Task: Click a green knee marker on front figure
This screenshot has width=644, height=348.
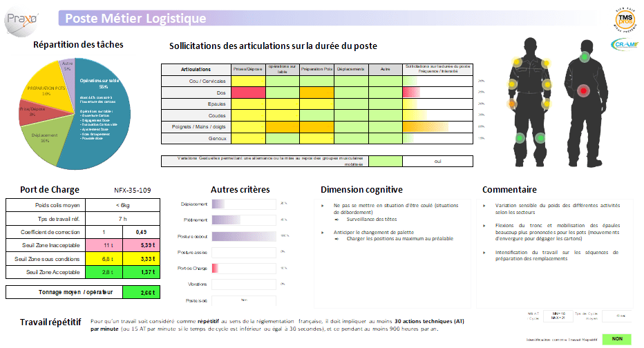Action: point(520,138)
